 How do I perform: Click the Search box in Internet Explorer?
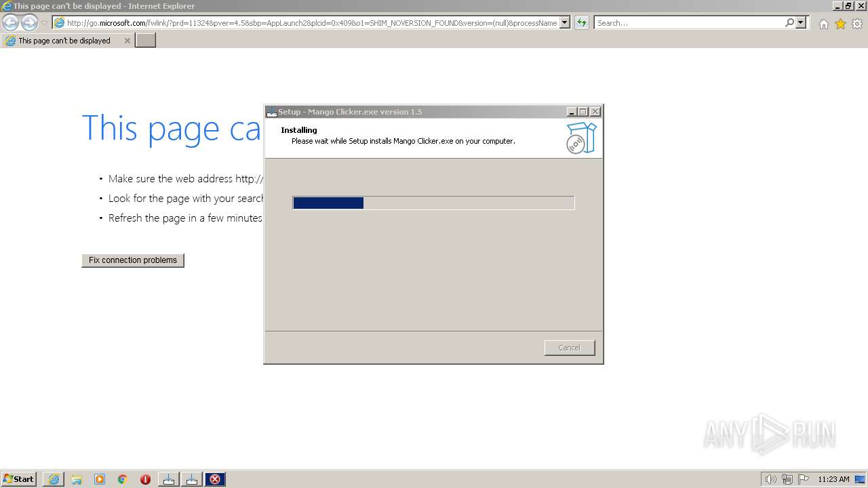tap(688, 22)
